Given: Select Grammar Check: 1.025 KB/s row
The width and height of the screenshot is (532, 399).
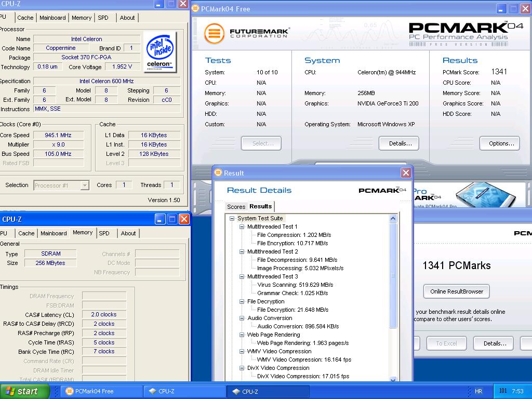Looking at the screenshot, I should pos(292,293).
